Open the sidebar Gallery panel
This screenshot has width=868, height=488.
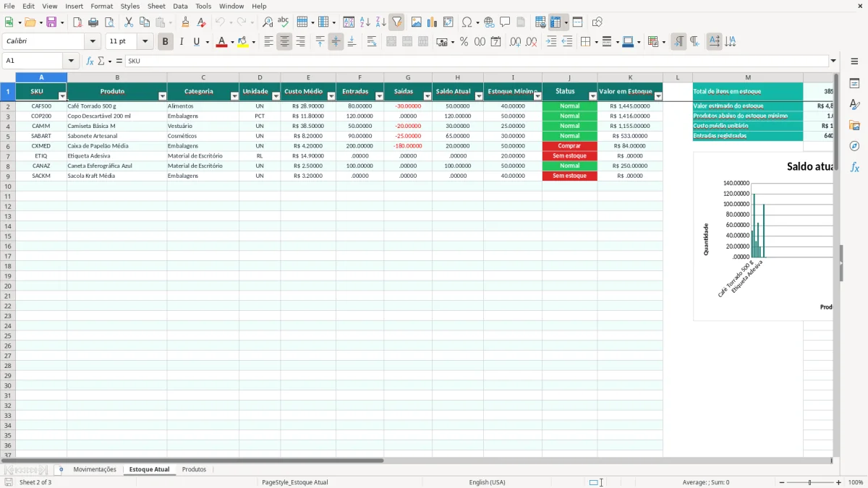click(854, 125)
